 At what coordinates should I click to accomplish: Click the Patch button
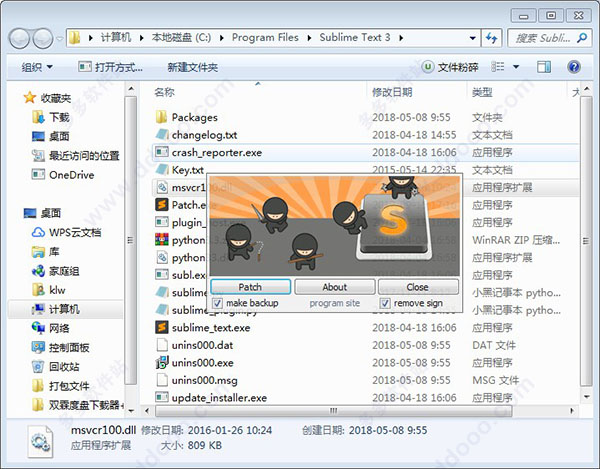(x=250, y=287)
